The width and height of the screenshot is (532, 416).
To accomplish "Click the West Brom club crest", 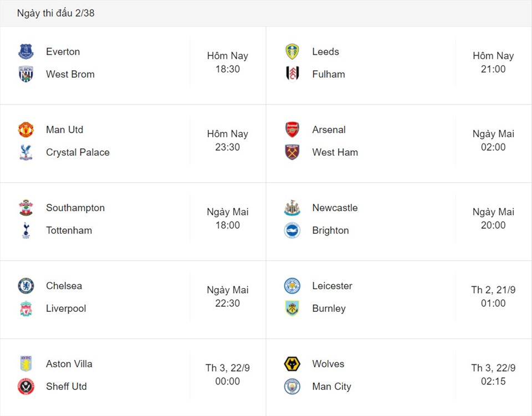I will tap(26, 74).
